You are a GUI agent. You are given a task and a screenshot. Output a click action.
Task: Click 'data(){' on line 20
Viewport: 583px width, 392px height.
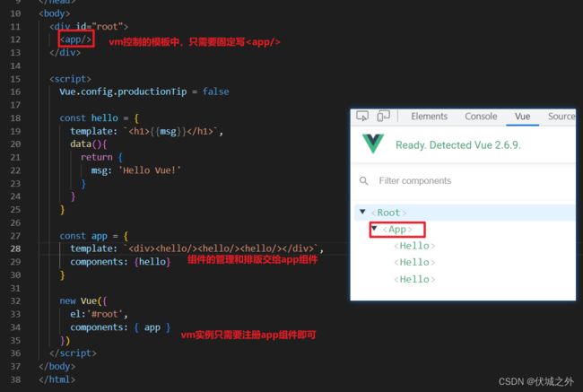pyautogui.click(x=89, y=144)
